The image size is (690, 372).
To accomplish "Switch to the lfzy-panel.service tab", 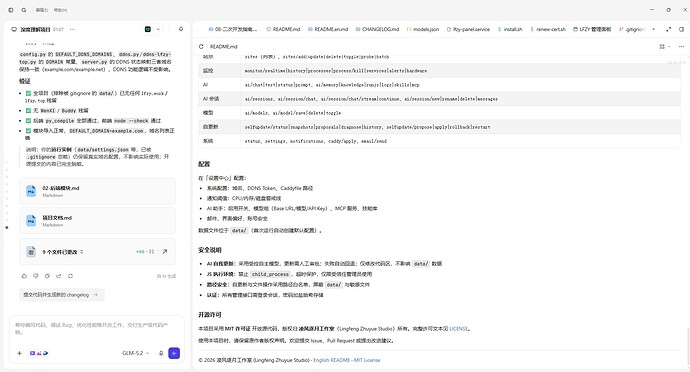I will tap(468, 29).
